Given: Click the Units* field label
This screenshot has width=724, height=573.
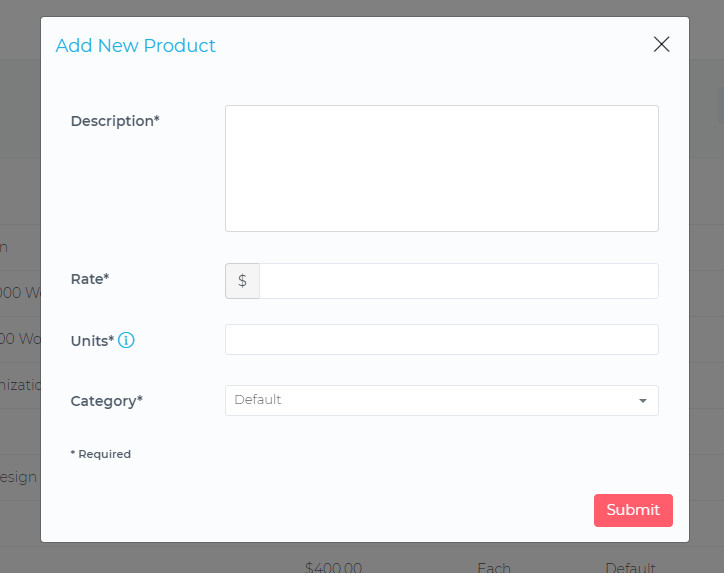Looking at the screenshot, I should (92, 341).
